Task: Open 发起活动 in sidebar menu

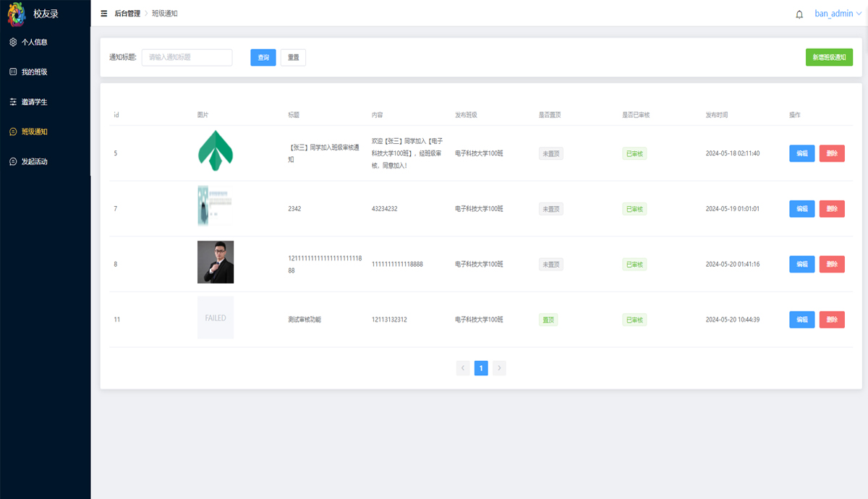Action: tap(35, 161)
